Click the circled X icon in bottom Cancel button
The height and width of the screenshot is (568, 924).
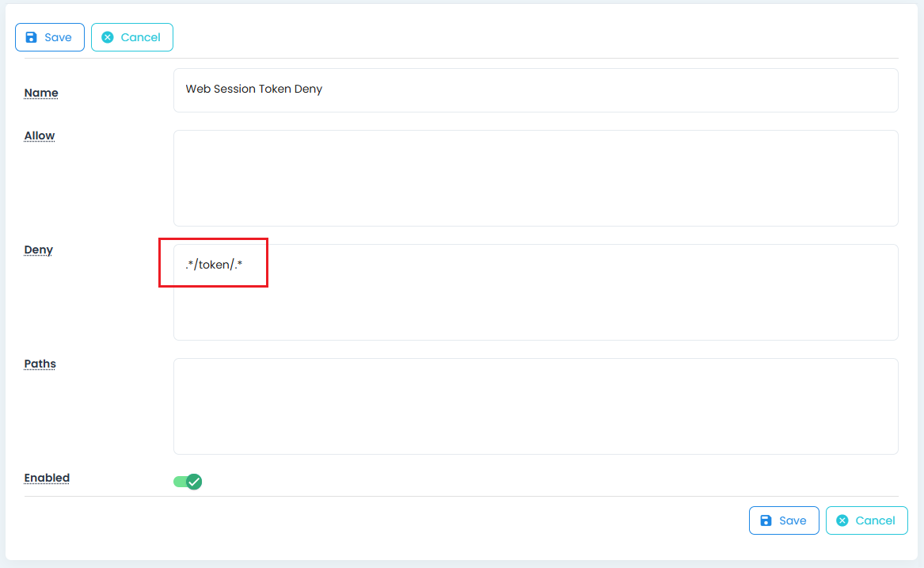click(x=842, y=520)
